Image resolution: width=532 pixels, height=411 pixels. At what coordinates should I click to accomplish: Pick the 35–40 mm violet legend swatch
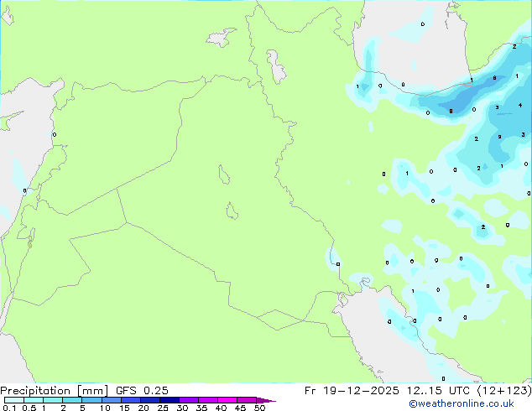[x=208, y=400]
